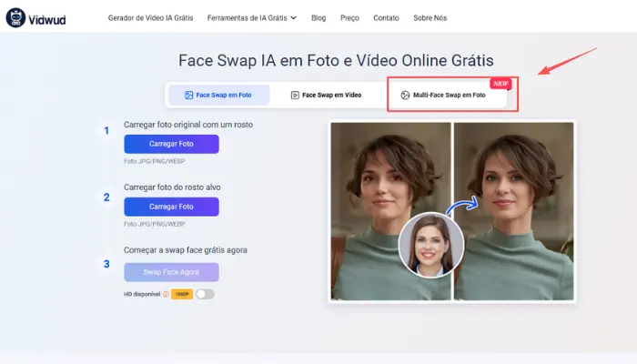Click the HD disponível label
Image resolution: width=637 pixels, height=364 pixels.
pos(142,294)
